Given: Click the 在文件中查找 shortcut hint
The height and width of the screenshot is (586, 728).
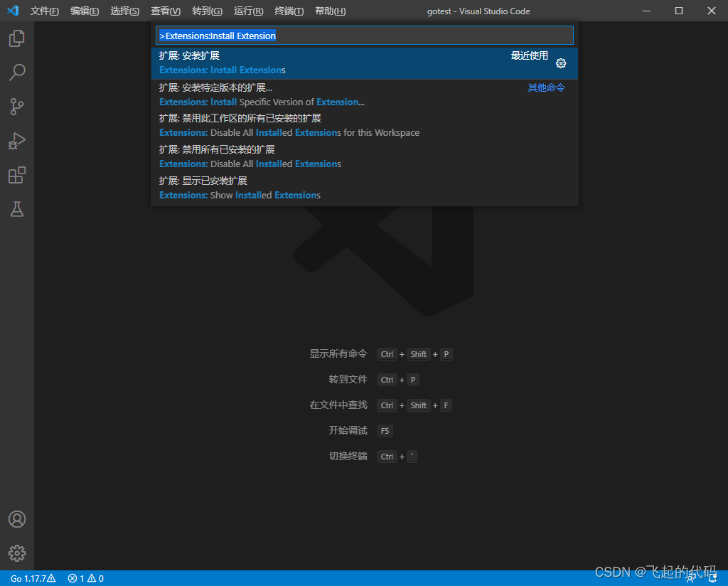Looking at the screenshot, I should (x=381, y=405).
